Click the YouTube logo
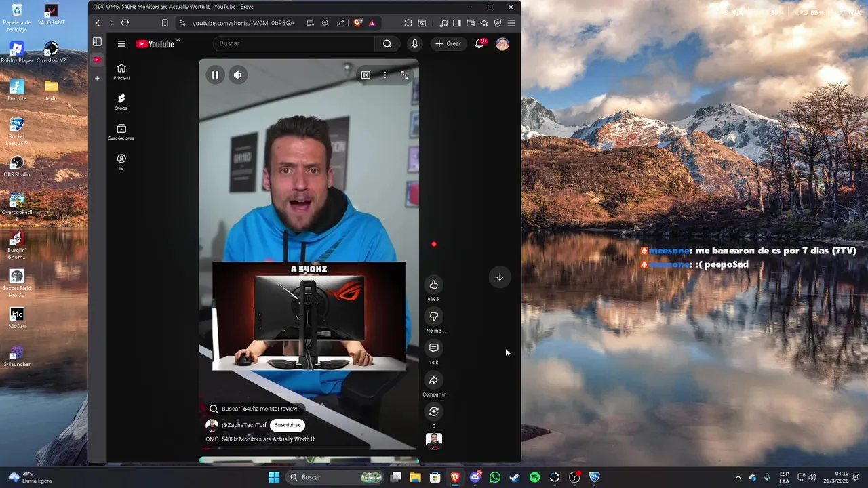 [155, 44]
